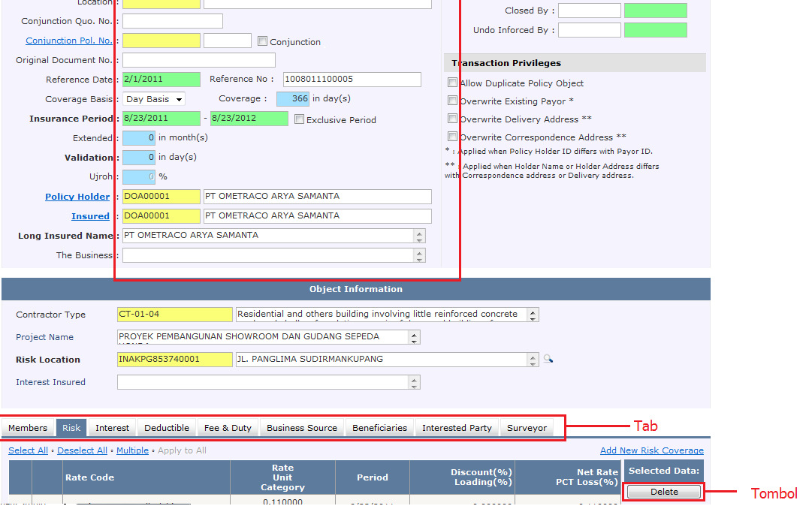Click the magnifier icon beside Risk Location
The width and height of the screenshot is (812, 518).
click(548, 360)
